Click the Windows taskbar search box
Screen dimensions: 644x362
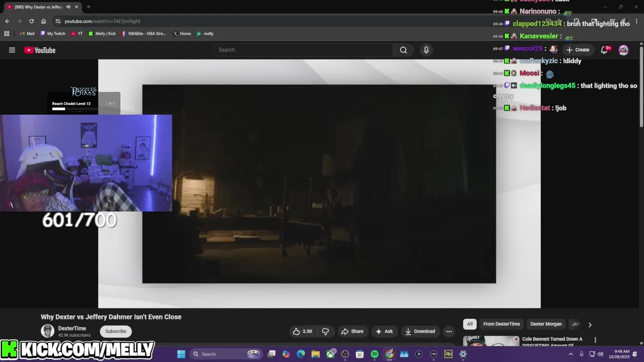coord(226,354)
